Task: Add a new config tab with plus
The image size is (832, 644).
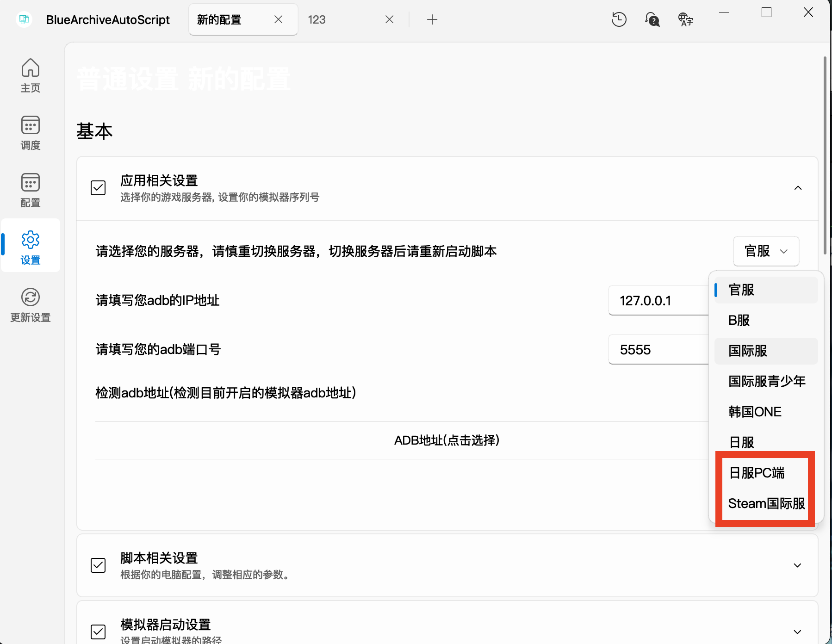Action: point(432,19)
